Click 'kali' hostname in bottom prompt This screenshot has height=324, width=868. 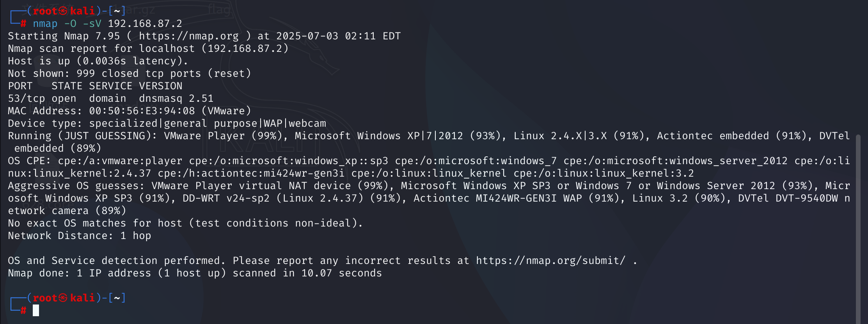83,298
